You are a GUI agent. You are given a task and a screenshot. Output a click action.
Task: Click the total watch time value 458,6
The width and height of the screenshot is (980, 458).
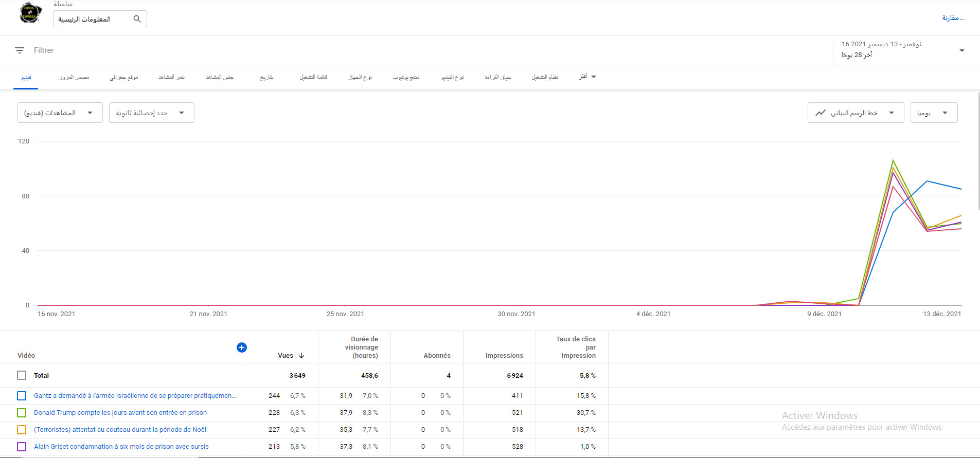369,376
